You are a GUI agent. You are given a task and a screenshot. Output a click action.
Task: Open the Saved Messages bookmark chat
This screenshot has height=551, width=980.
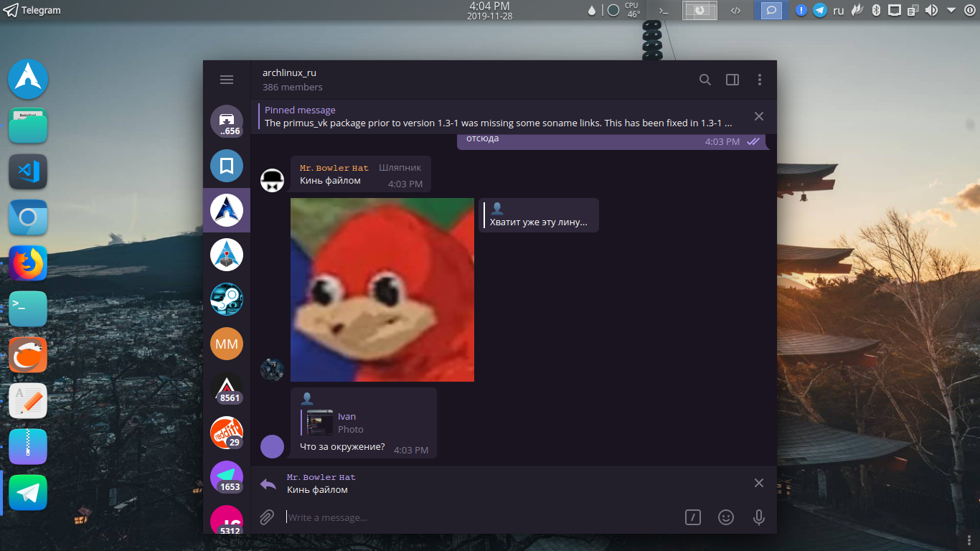[x=227, y=166]
